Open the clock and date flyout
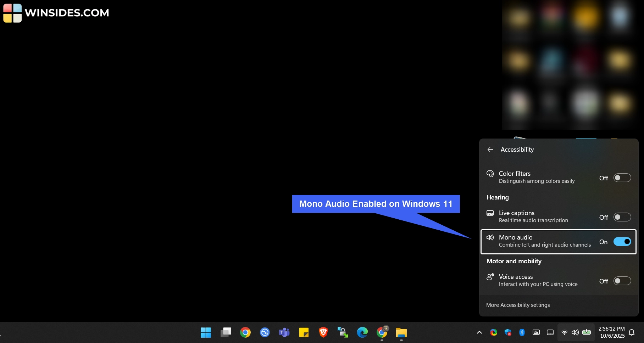The height and width of the screenshot is (343, 644). pos(612,332)
